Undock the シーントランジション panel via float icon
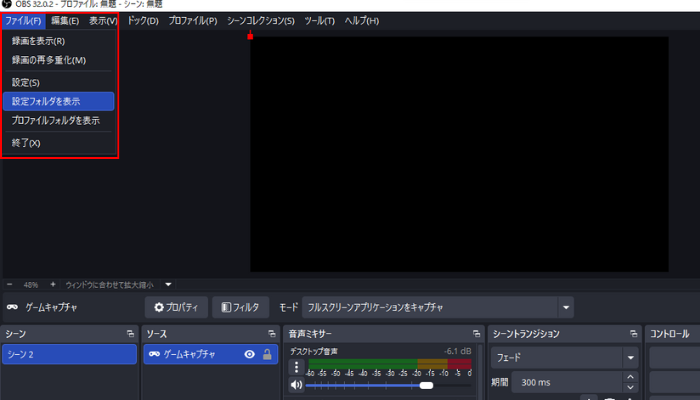Image resolution: width=700 pixels, height=400 pixels. [x=633, y=333]
